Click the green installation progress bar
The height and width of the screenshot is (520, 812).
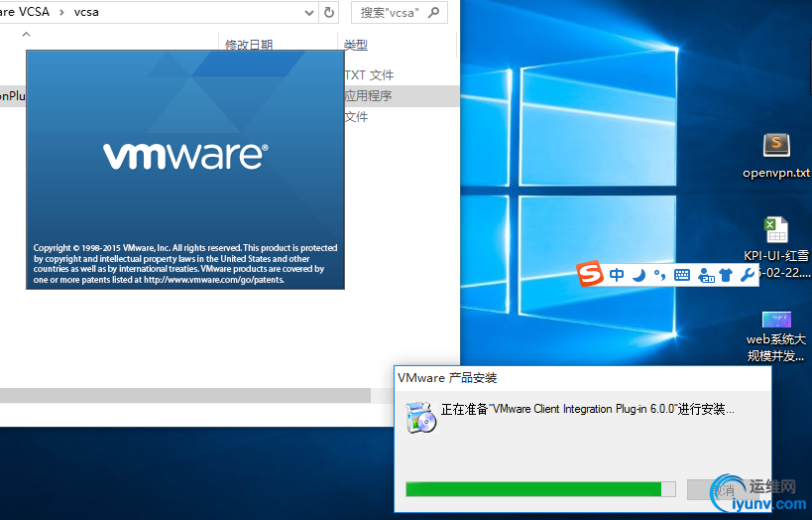(x=540, y=489)
